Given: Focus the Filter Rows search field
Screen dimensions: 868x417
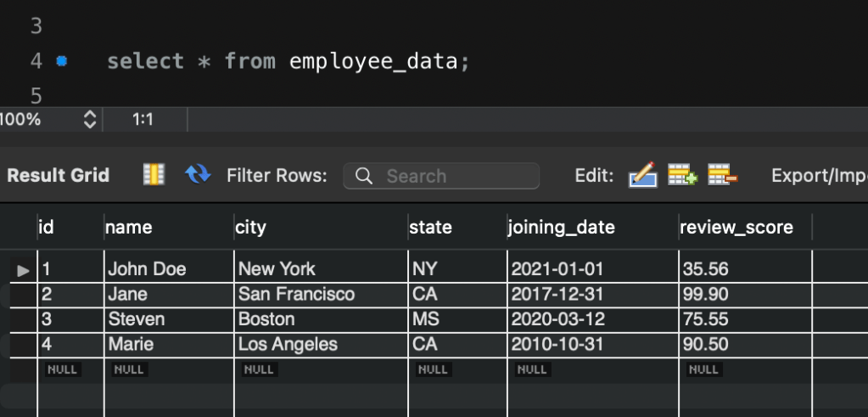Looking at the screenshot, I should (x=450, y=176).
